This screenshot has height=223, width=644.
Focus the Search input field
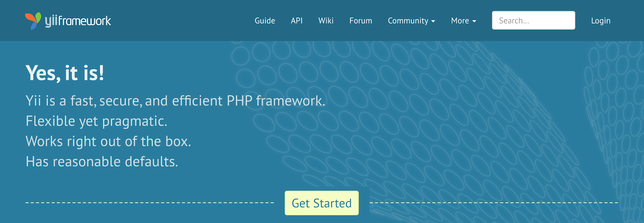[x=533, y=20]
